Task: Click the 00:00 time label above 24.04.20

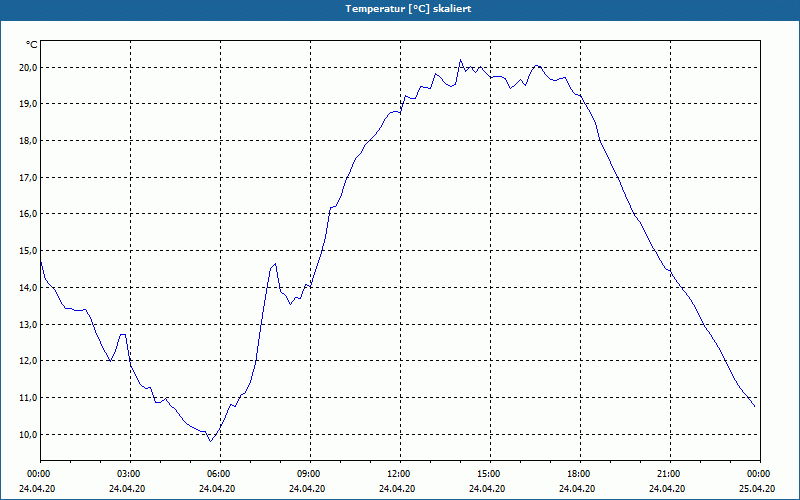Action: tap(37, 474)
